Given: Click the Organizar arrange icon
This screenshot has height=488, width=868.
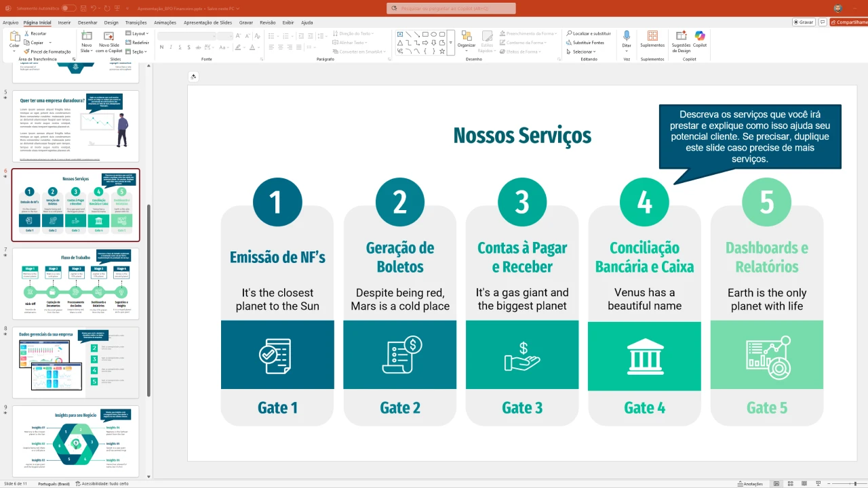Looking at the screenshot, I should (x=466, y=38).
